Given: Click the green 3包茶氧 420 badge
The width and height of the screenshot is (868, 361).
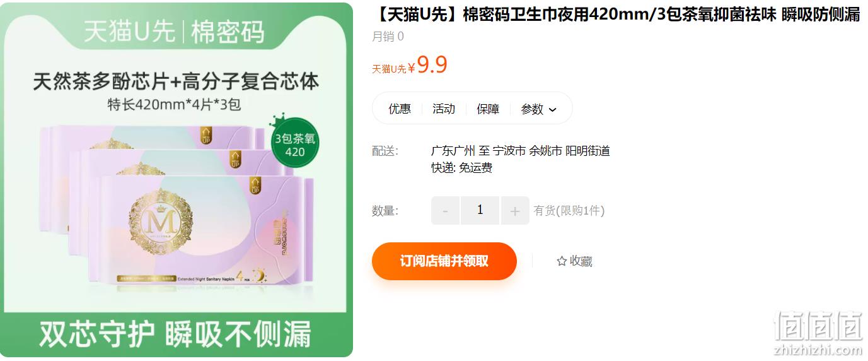Looking at the screenshot, I should click(295, 145).
